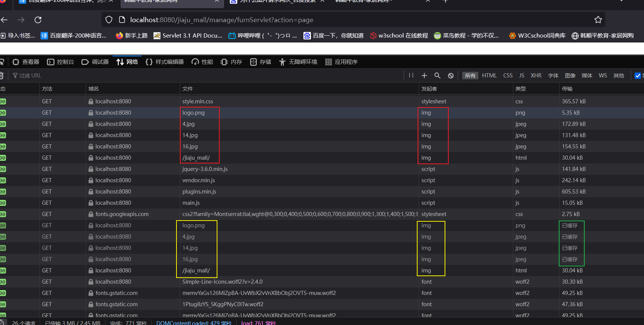The image size is (644, 325).
Task: Sort by the 发起者 column header
Action: (x=466, y=89)
